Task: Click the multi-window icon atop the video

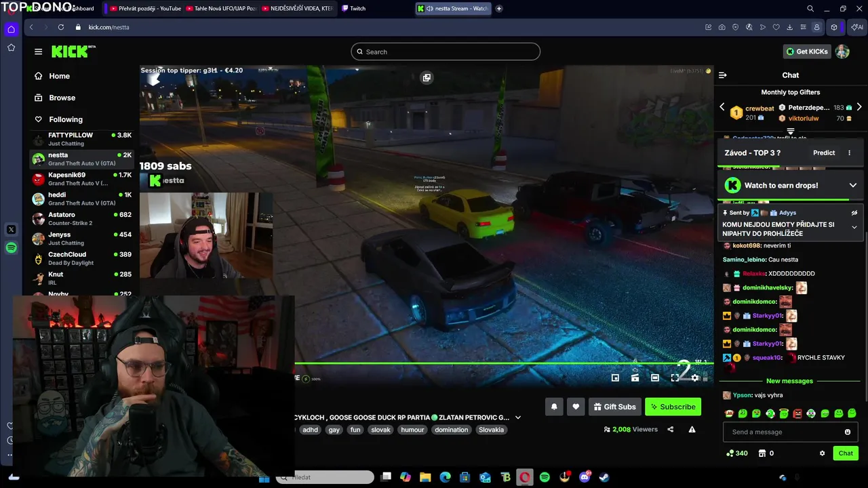Action: coord(427,77)
